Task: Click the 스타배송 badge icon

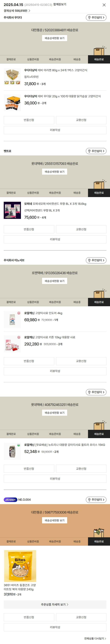Action: click(11, 499)
